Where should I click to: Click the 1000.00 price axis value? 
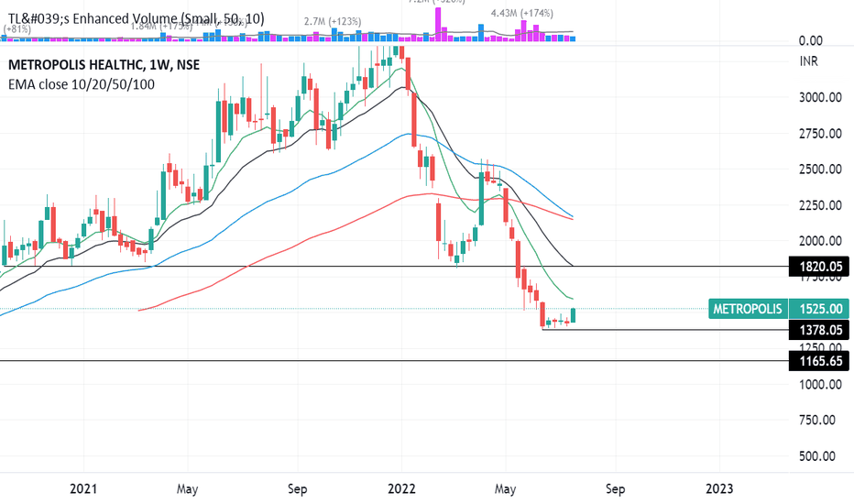(x=820, y=385)
